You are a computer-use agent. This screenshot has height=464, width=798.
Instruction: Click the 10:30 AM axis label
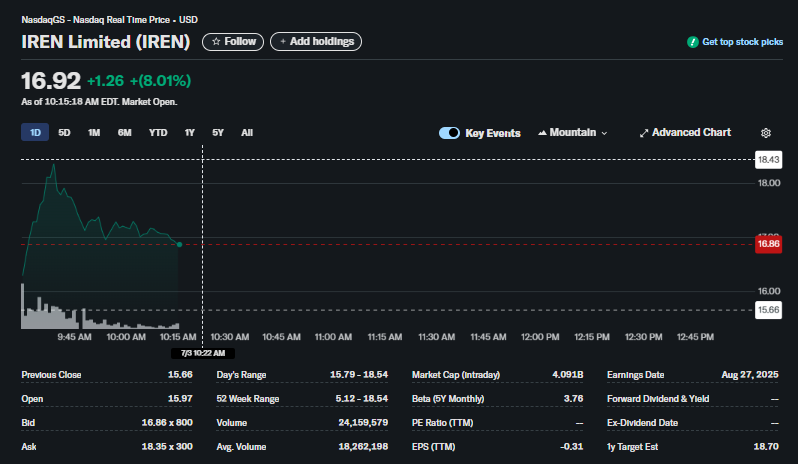(x=230, y=337)
